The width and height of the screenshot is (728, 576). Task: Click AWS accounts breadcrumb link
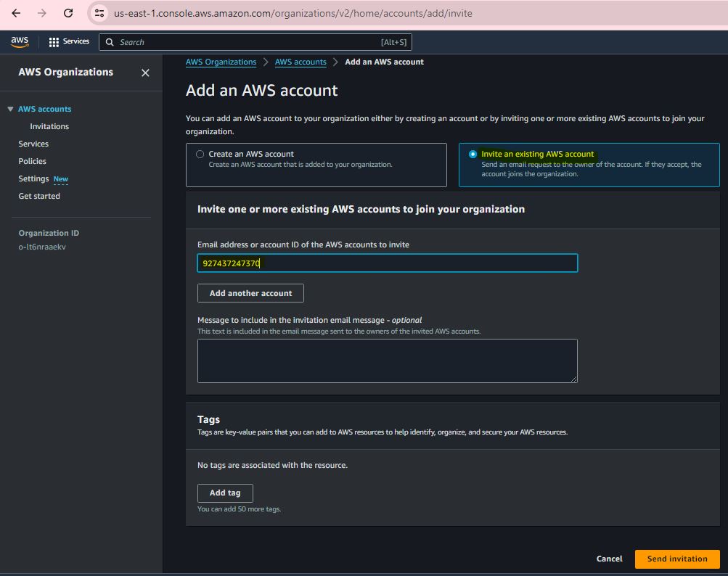click(300, 62)
